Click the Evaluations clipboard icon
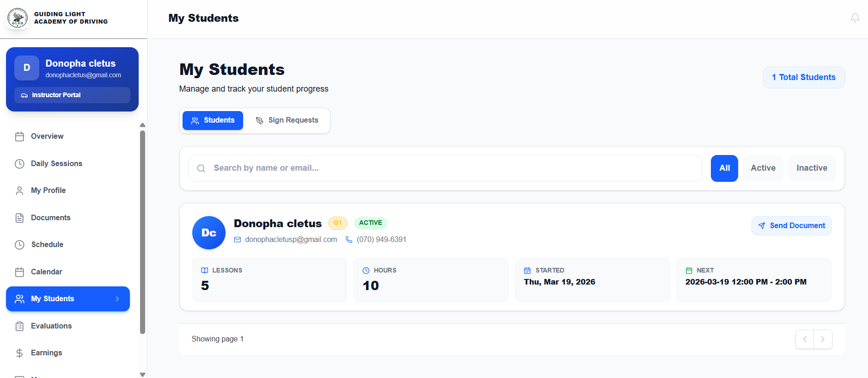 click(19, 326)
